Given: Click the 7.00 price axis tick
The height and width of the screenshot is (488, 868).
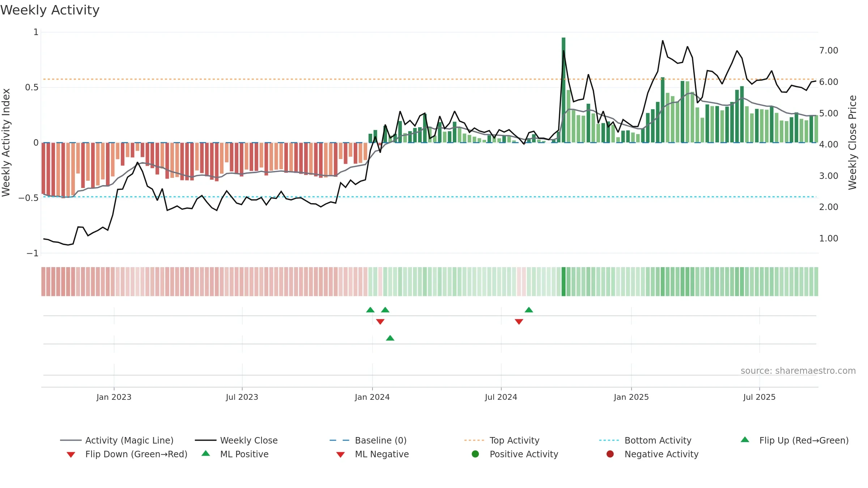Looking at the screenshot, I should 829,51.
